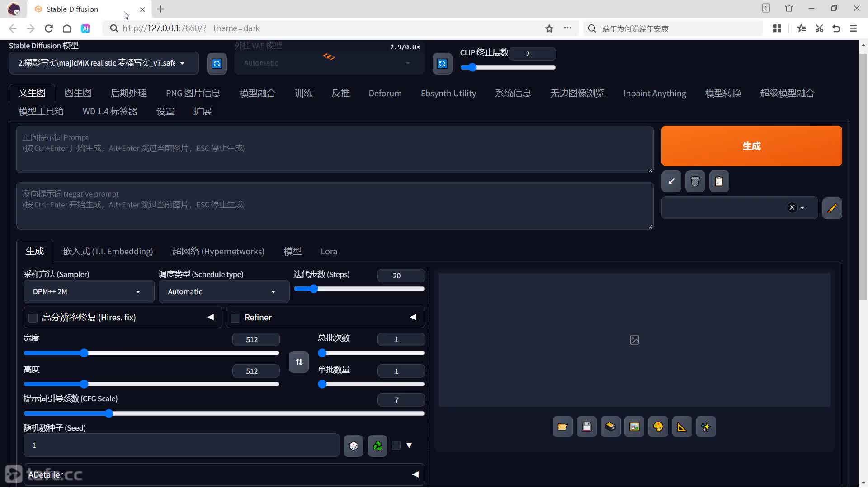Enable the Hires. fix checkbox
Viewport: 868px width, 488px height.
[33, 318]
